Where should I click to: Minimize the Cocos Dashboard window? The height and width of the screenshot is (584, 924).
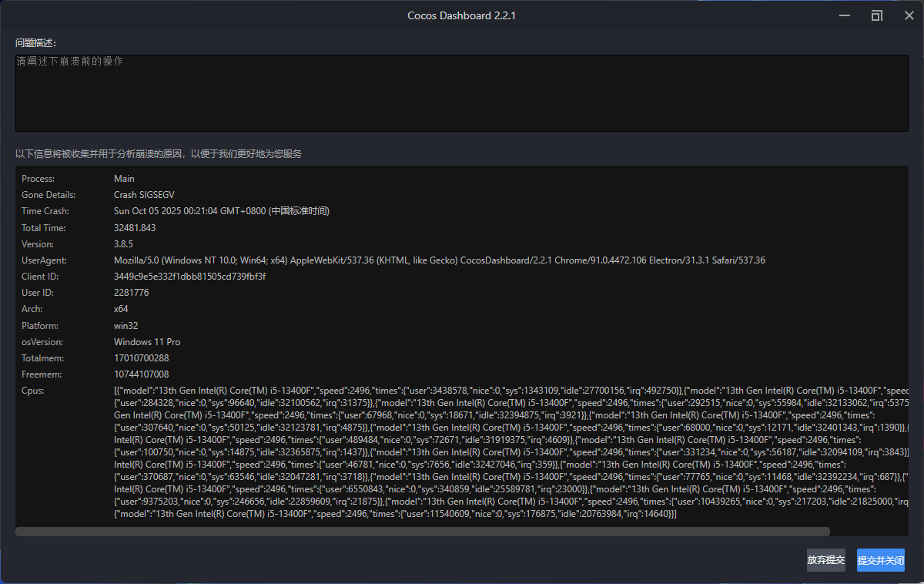pyautogui.click(x=844, y=15)
